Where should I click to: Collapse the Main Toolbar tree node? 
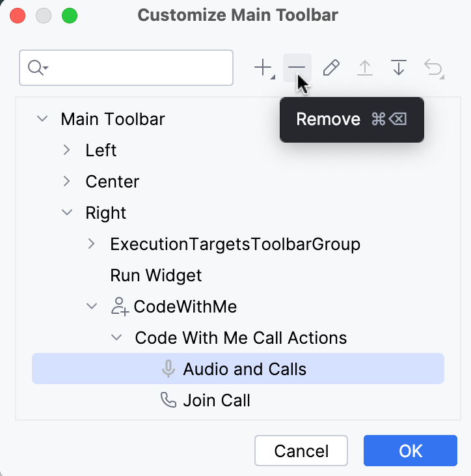tap(42, 119)
